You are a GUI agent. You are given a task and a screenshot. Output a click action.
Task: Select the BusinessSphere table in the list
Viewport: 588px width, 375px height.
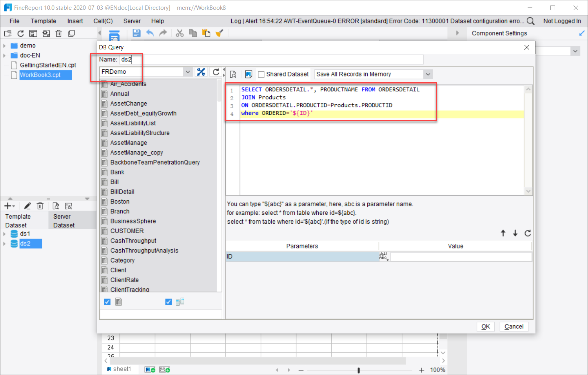[133, 221]
